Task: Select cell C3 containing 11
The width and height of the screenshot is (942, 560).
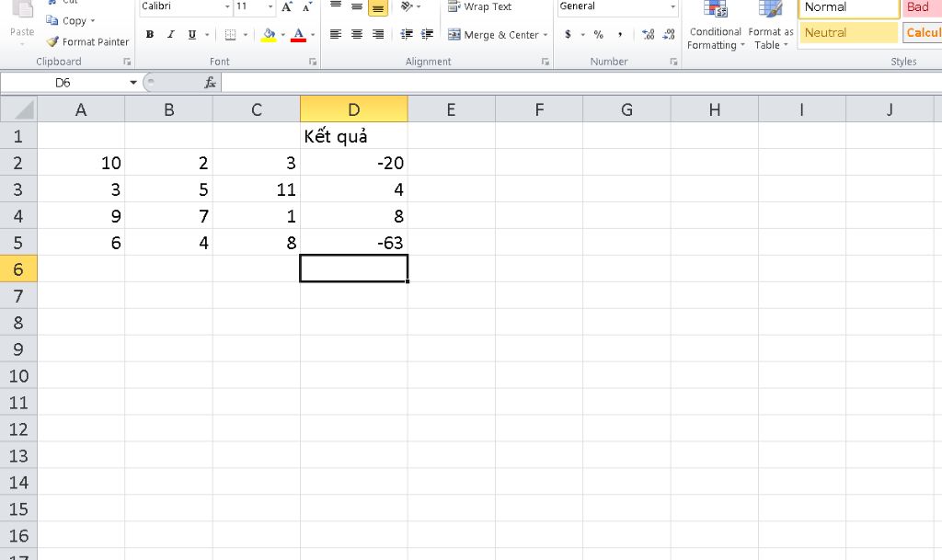Action: click(257, 189)
